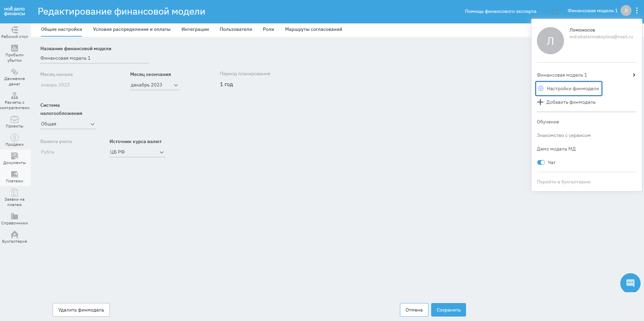Click the Название финансовой модели input field
The height and width of the screenshot is (321, 644).
[x=95, y=58]
